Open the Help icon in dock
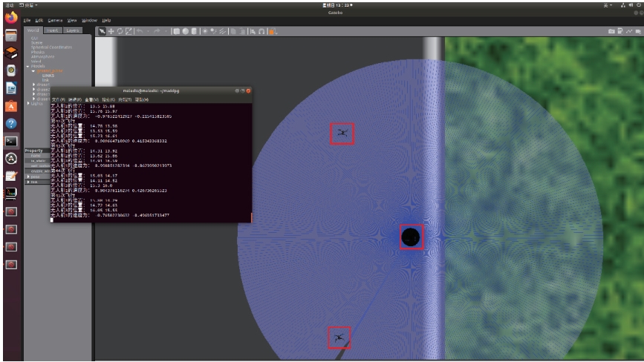Viewport: 644px width, 362px height. (x=11, y=123)
